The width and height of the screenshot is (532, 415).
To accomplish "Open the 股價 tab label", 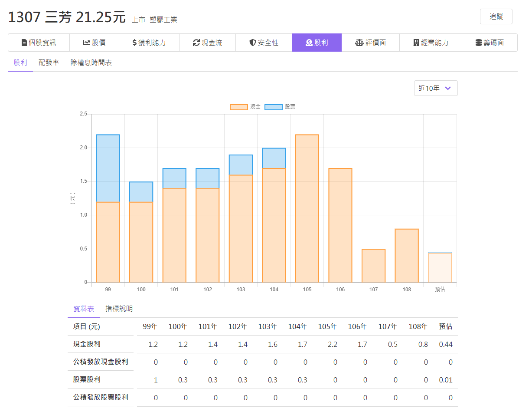I will [99, 43].
